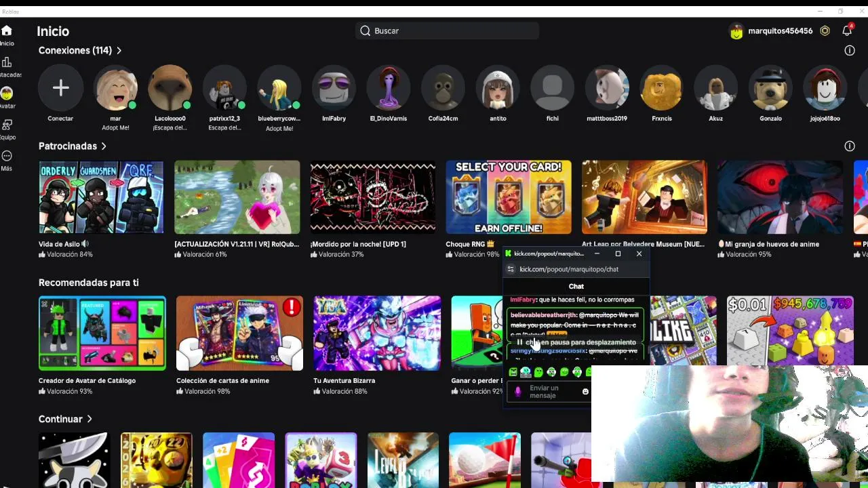Click the Vida de Asilo title text
This screenshot has height=488, width=868.
[59, 244]
